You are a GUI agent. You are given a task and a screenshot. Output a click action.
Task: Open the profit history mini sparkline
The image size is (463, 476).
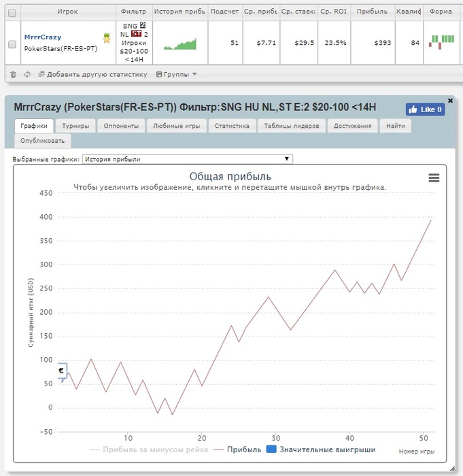click(180, 44)
